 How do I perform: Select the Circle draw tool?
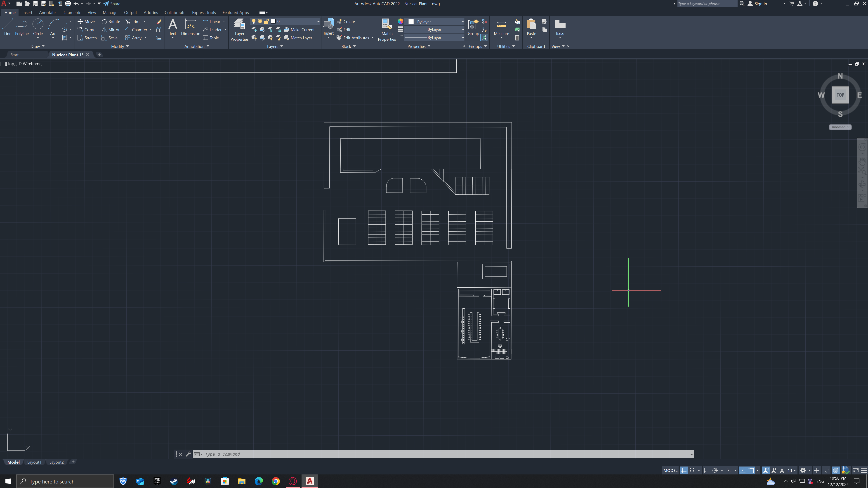38,27
